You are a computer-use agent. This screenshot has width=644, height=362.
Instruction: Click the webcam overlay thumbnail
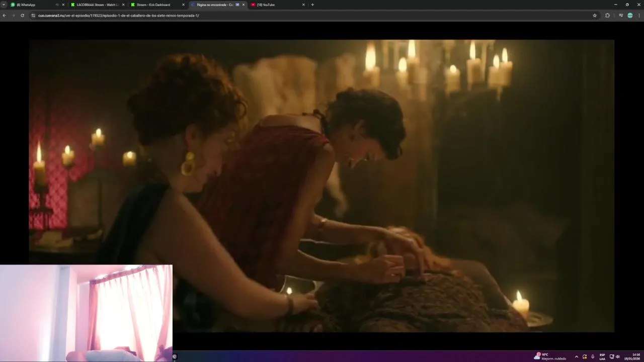coord(86,313)
